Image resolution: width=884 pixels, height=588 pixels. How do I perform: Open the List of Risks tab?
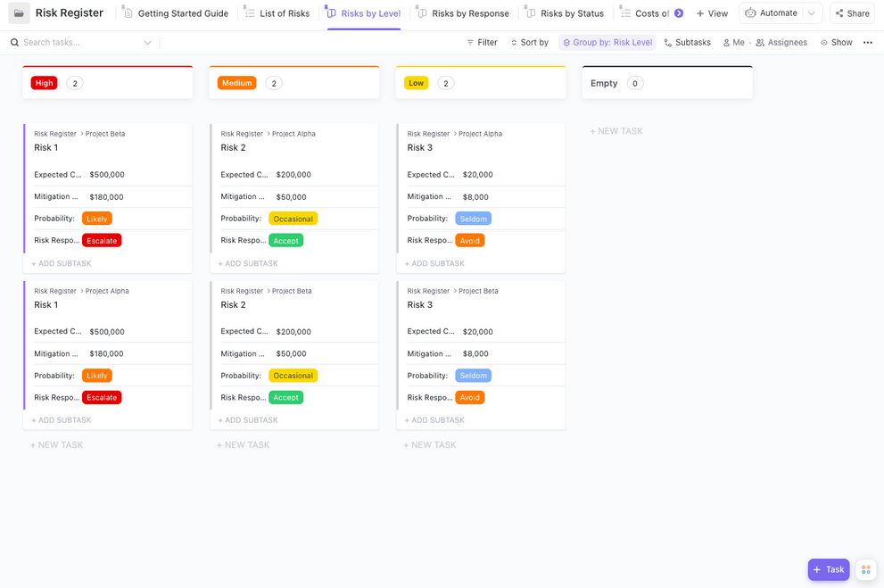tap(277, 13)
